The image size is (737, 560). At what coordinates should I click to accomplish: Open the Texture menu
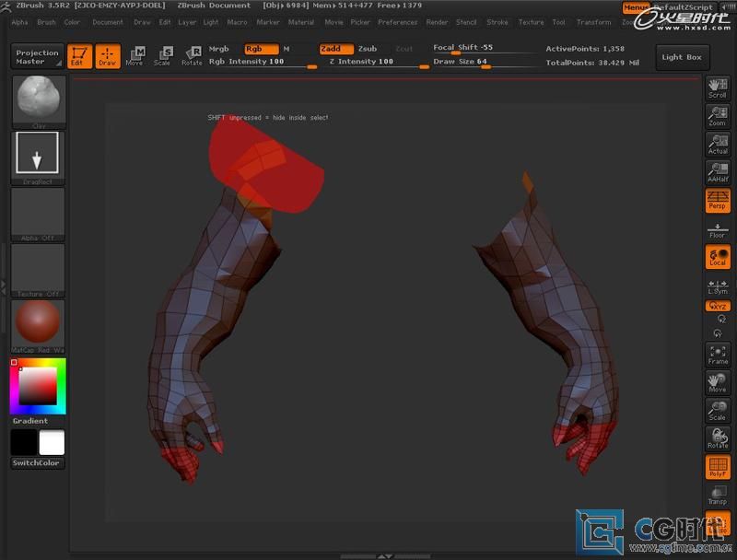point(532,22)
